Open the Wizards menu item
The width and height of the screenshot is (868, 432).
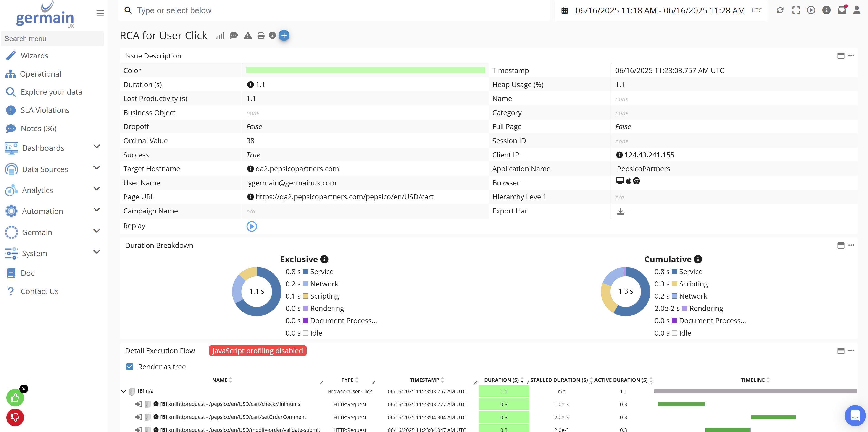click(34, 56)
